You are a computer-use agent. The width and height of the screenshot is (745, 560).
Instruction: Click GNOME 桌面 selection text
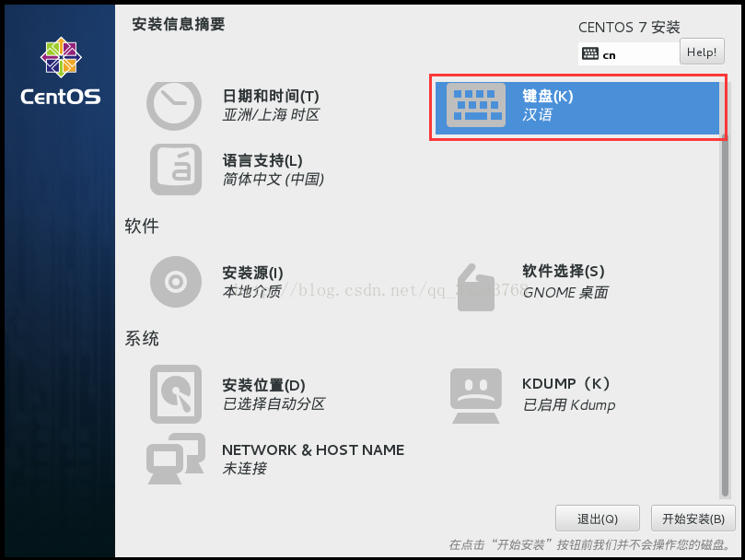[x=565, y=292]
